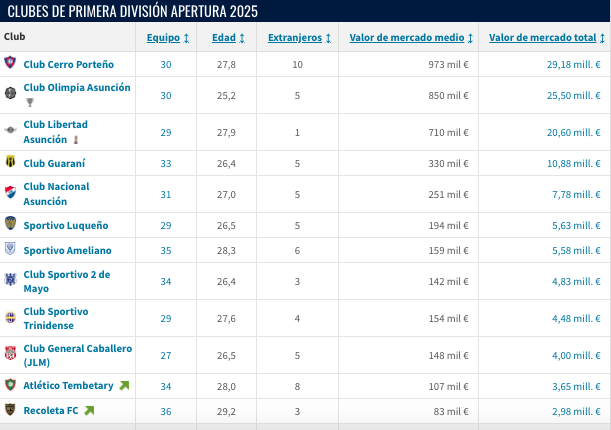Click the Club General Caballero crest icon
The height and width of the screenshot is (430, 611).
(x=10, y=353)
